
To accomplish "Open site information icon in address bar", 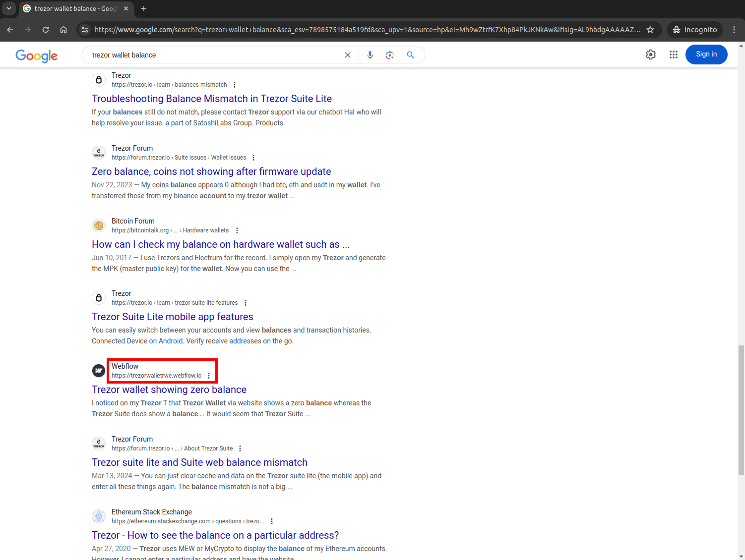I will (x=85, y=30).
